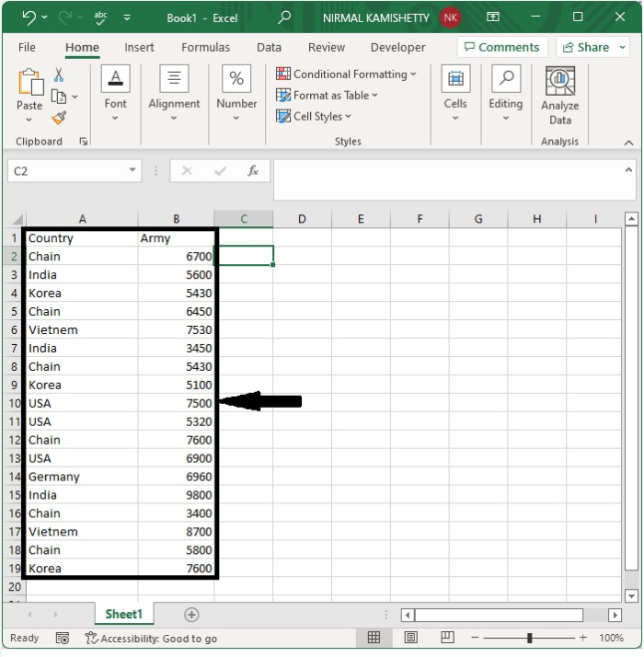The image size is (644, 657).
Task: Select column A header
Action: (82, 219)
